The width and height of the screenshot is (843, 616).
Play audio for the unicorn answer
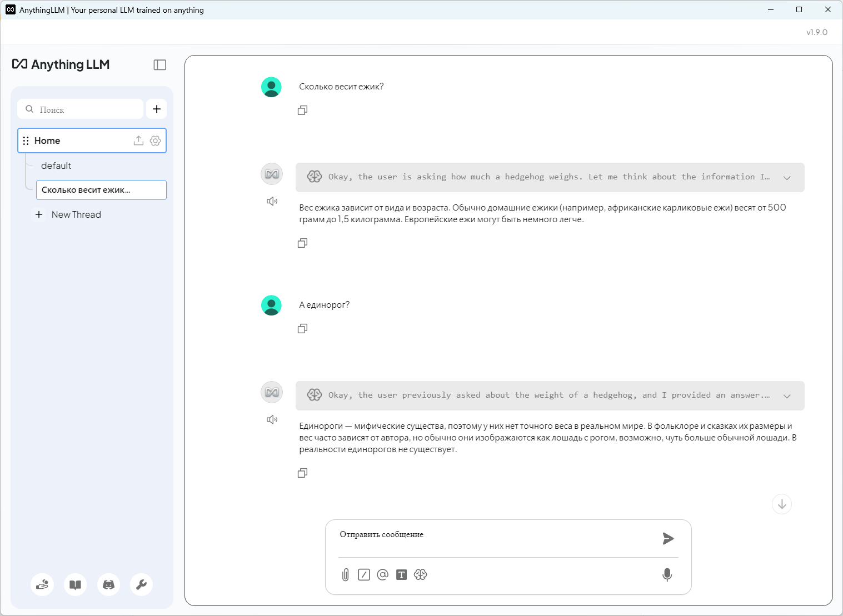point(272,419)
